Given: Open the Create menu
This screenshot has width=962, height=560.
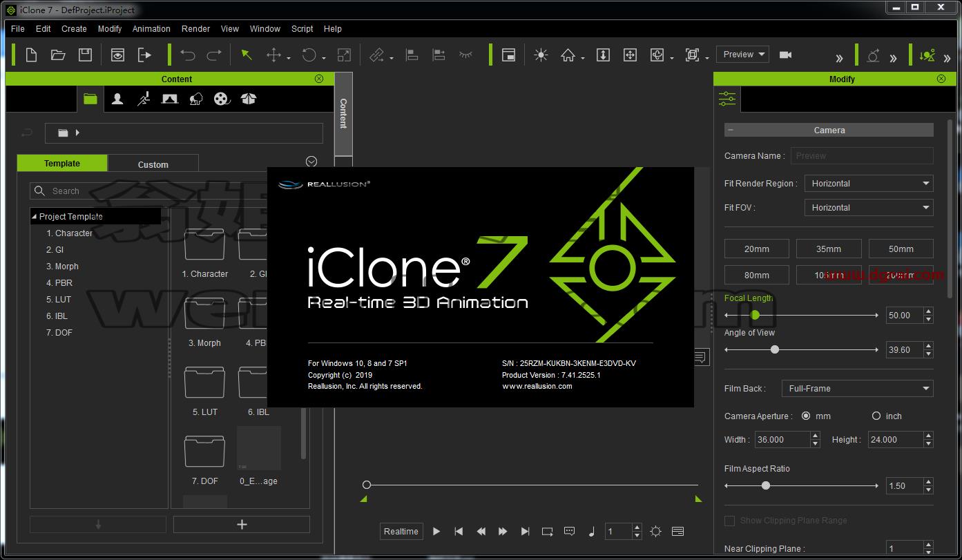Looking at the screenshot, I should point(74,29).
